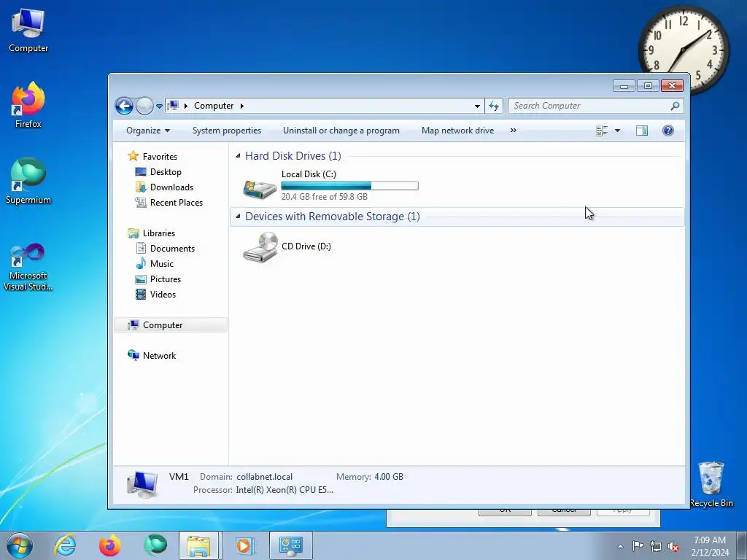Click the VM1 computer icon in details pane

(142, 484)
